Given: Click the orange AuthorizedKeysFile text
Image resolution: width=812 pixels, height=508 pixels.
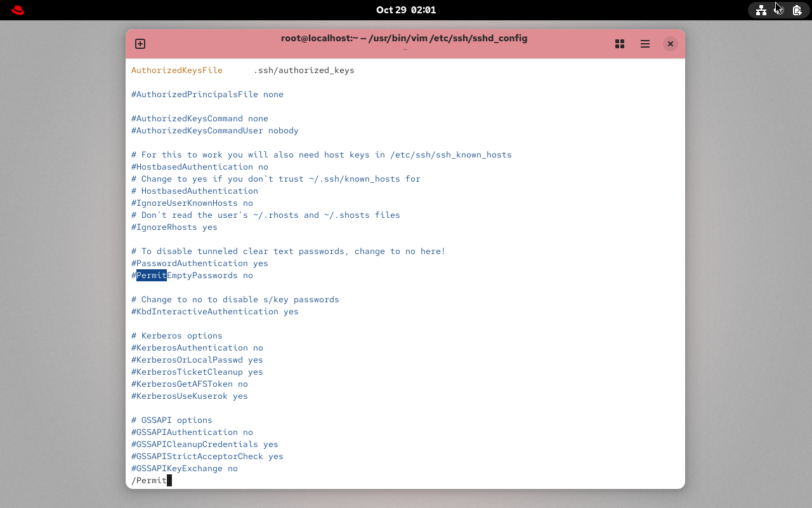Looking at the screenshot, I should pos(176,70).
